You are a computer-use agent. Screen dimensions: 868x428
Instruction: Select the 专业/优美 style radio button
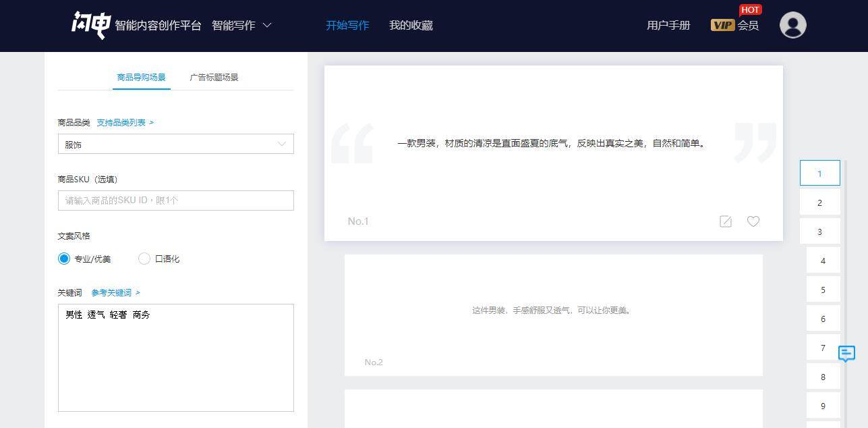coord(64,259)
